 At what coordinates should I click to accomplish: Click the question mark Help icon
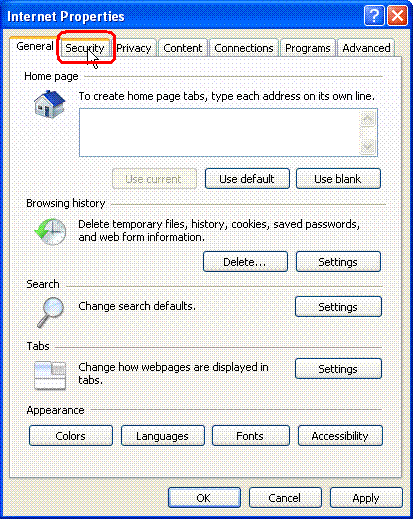pyautogui.click(x=374, y=16)
